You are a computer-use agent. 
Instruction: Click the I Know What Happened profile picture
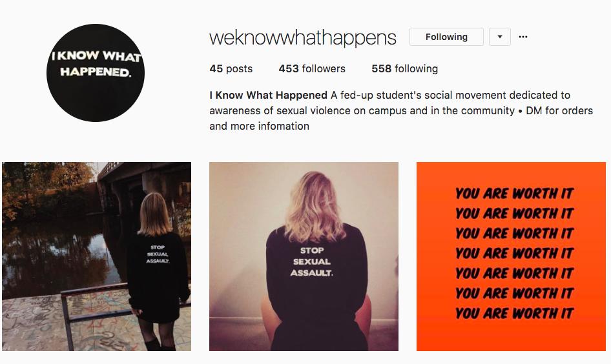pos(96,73)
